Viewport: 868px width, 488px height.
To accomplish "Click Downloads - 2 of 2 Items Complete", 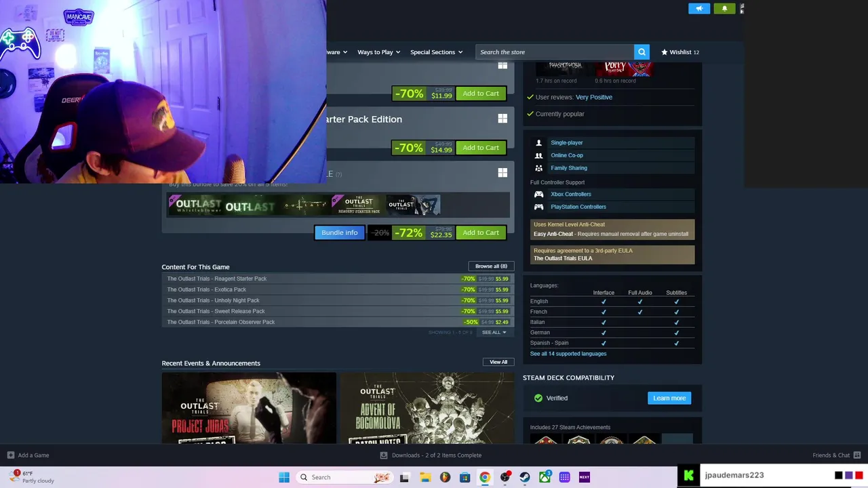I will coord(436,455).
